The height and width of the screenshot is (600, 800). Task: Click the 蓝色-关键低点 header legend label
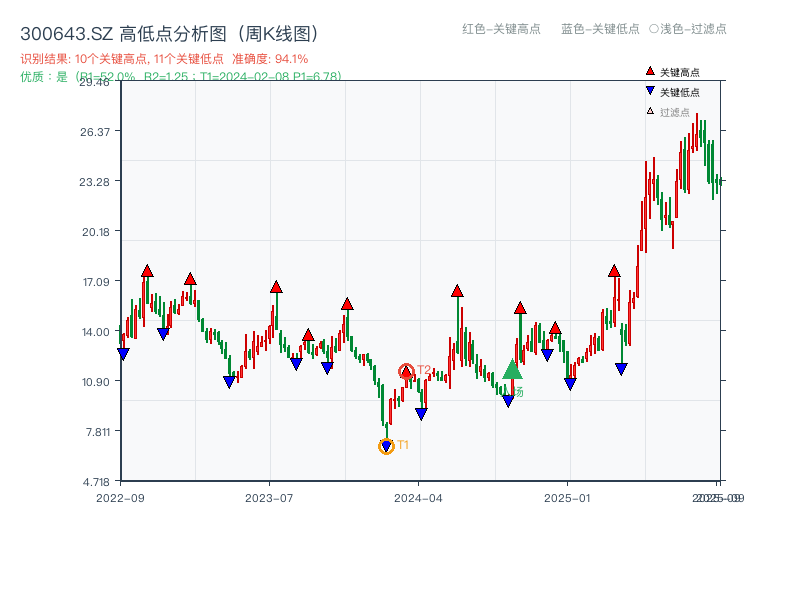601,29
